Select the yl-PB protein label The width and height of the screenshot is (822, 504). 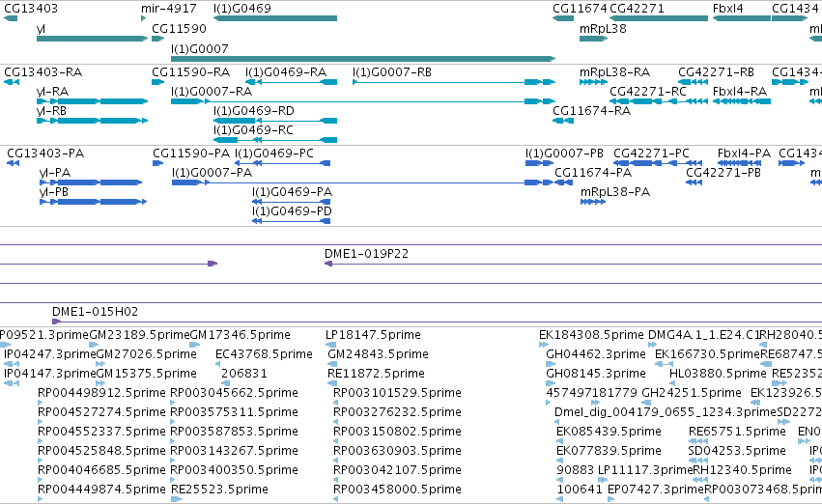(x=54, y=192)
